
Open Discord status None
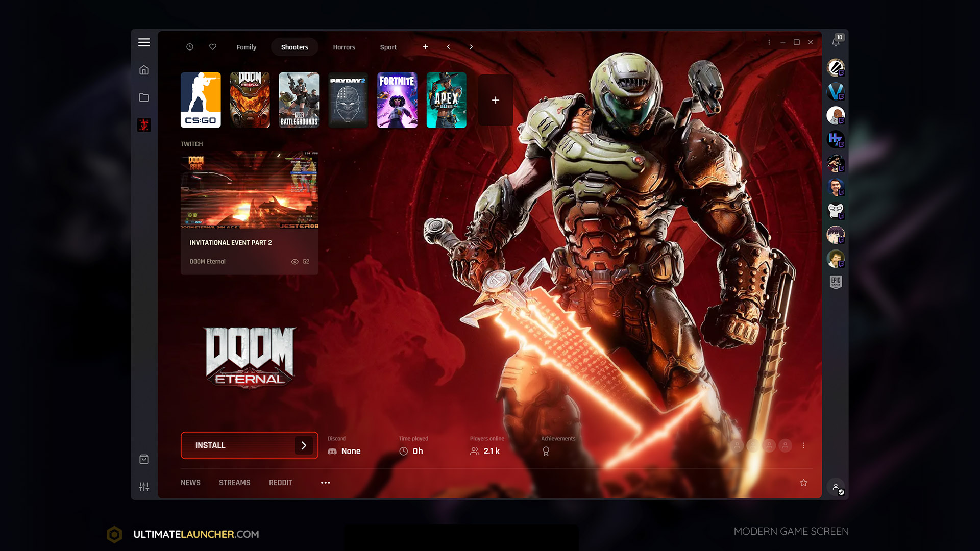(x=344, y=451)
